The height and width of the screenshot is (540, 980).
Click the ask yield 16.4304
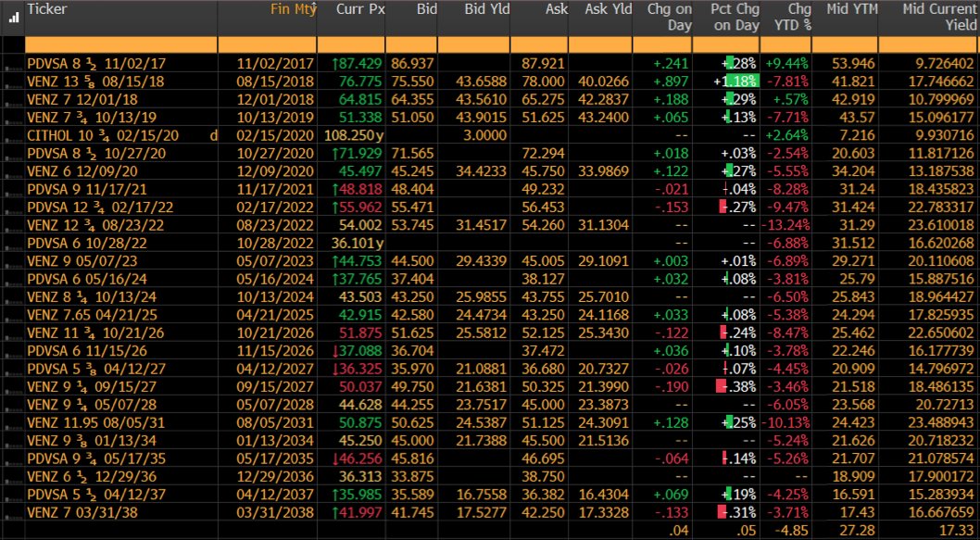(604, 495)
